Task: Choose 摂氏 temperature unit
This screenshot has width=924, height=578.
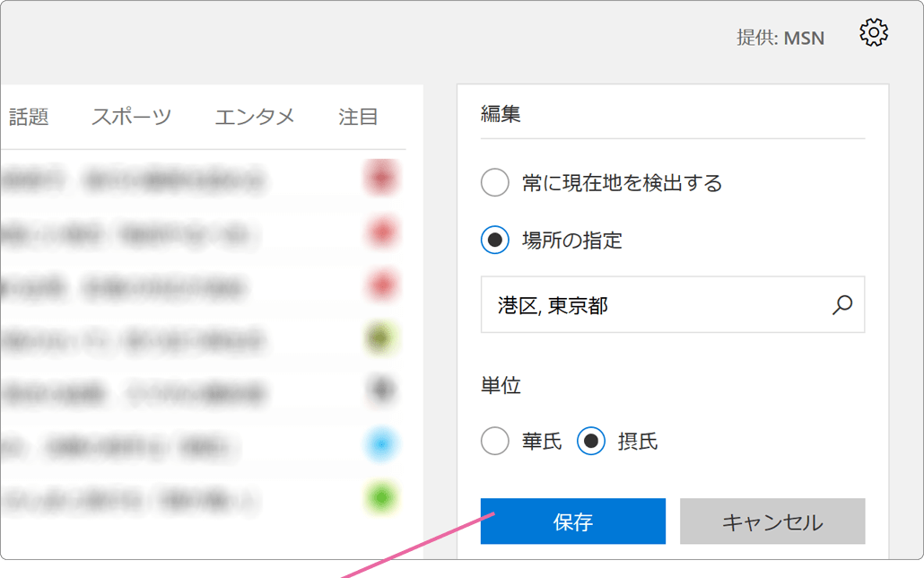Action: 591,441
